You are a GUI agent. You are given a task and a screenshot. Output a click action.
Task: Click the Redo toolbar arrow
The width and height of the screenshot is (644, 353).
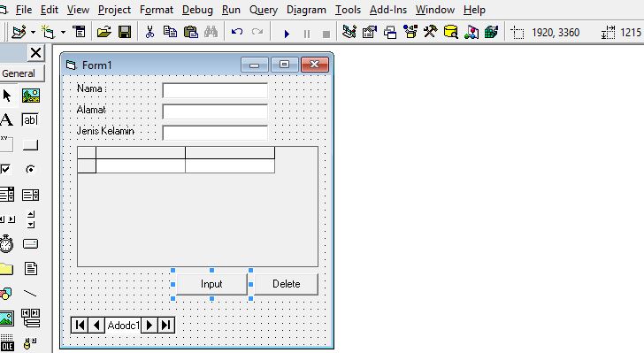point(257,32)
